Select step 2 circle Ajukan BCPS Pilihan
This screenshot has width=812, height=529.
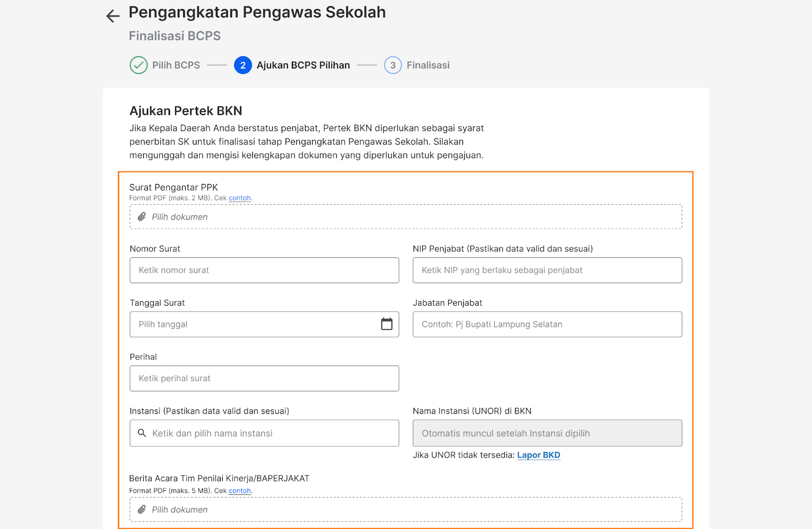coord(243,65)
